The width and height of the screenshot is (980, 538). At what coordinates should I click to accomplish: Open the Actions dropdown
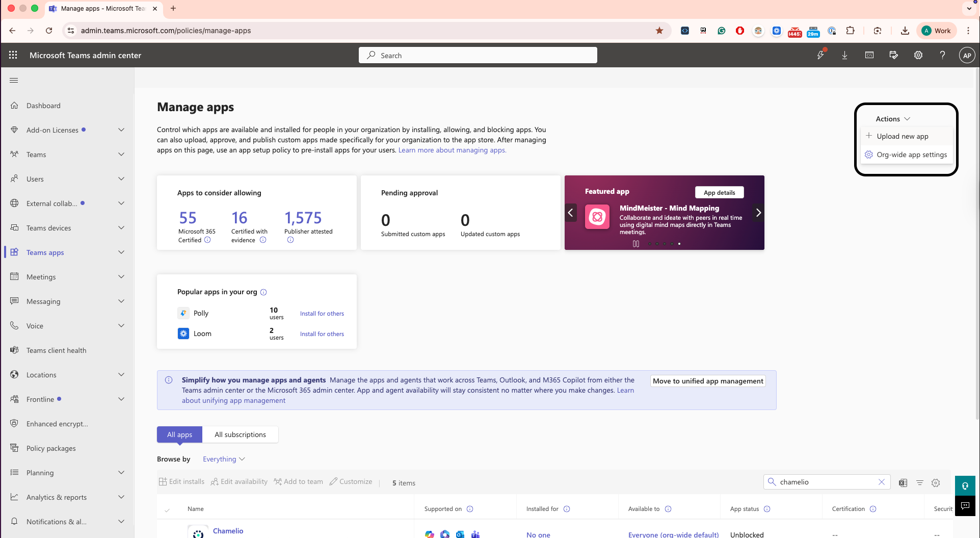[x=893, y=119]
